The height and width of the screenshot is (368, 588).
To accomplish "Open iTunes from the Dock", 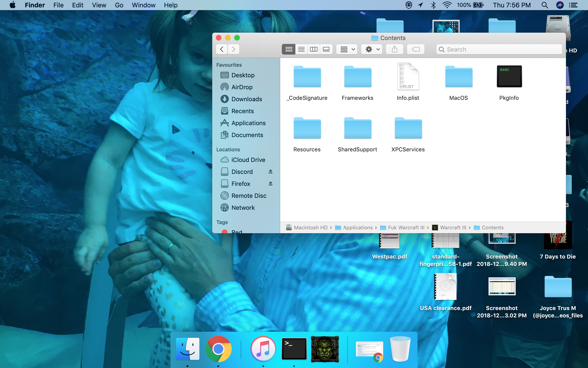I will click(x=263, y=349).
